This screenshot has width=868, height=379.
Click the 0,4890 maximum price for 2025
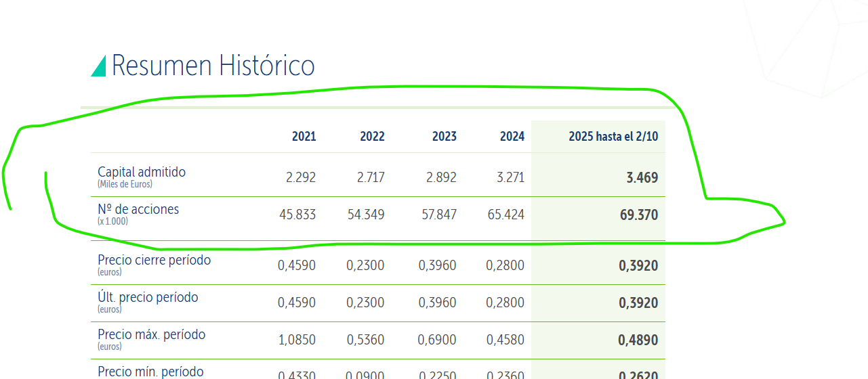pyautogui.click(x=638, y=340)
